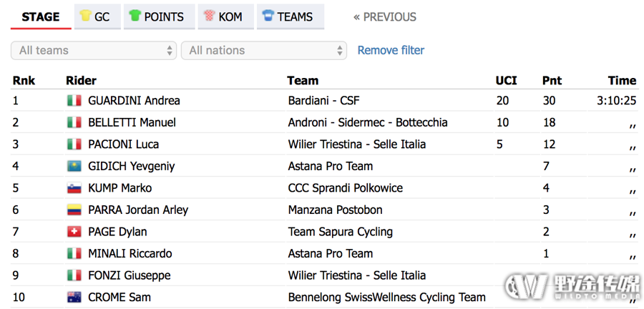The width and height of the screenshot is (644, 309).
Task: Open the All nations dropdown
Action: 263,51
